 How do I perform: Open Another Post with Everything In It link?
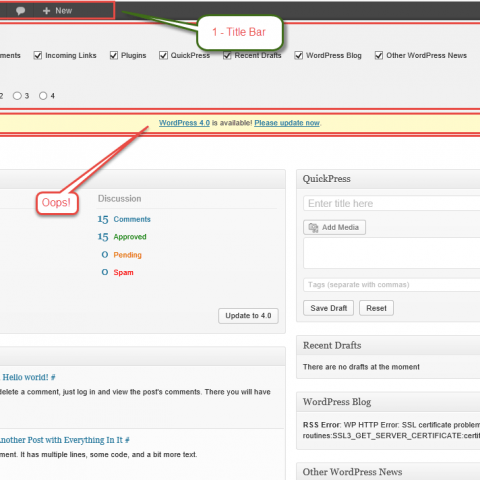[65, 440]
